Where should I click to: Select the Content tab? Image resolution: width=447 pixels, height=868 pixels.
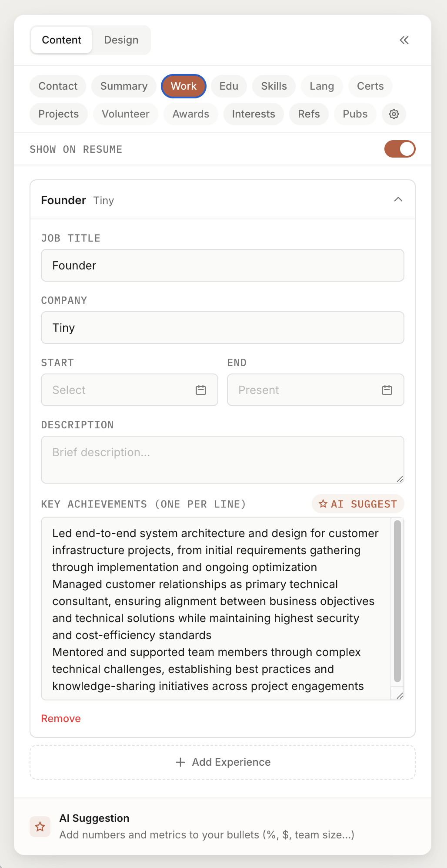pos(61,40)
